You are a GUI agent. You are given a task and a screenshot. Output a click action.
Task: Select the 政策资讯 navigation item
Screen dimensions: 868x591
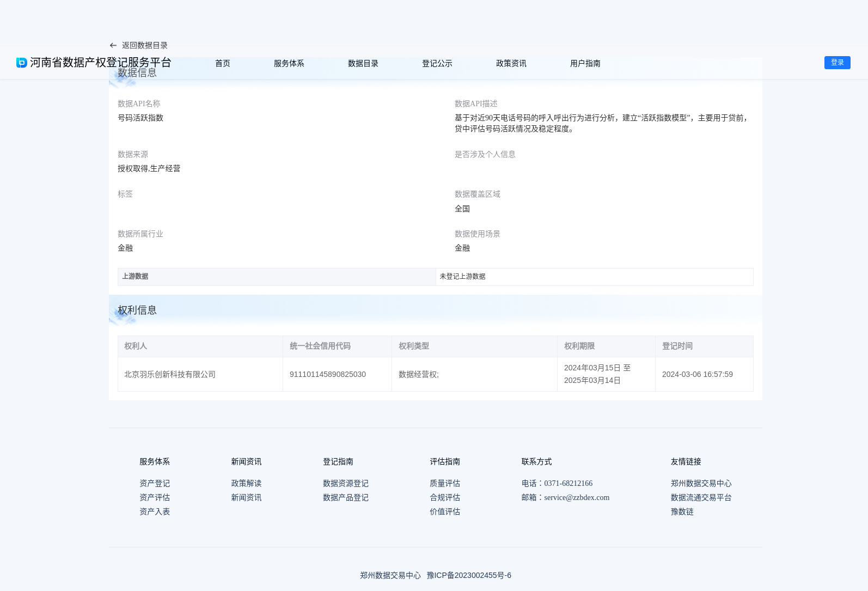point(511,64)
